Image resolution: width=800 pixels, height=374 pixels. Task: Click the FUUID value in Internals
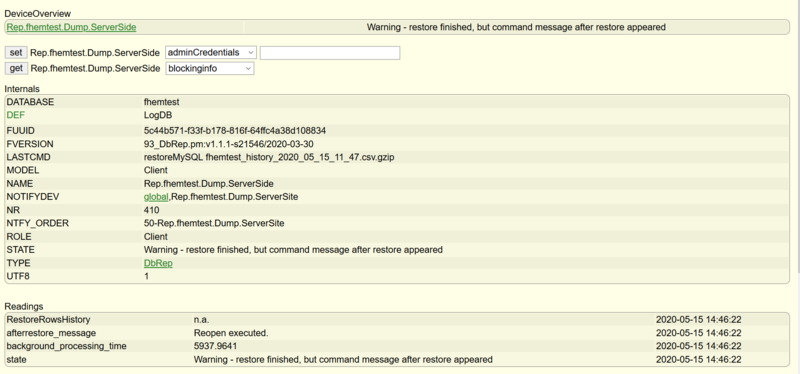tap(235, 131)
